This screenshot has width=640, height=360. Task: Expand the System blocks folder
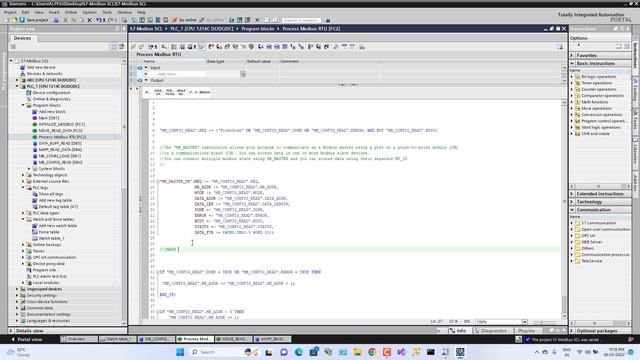[29, 169]
